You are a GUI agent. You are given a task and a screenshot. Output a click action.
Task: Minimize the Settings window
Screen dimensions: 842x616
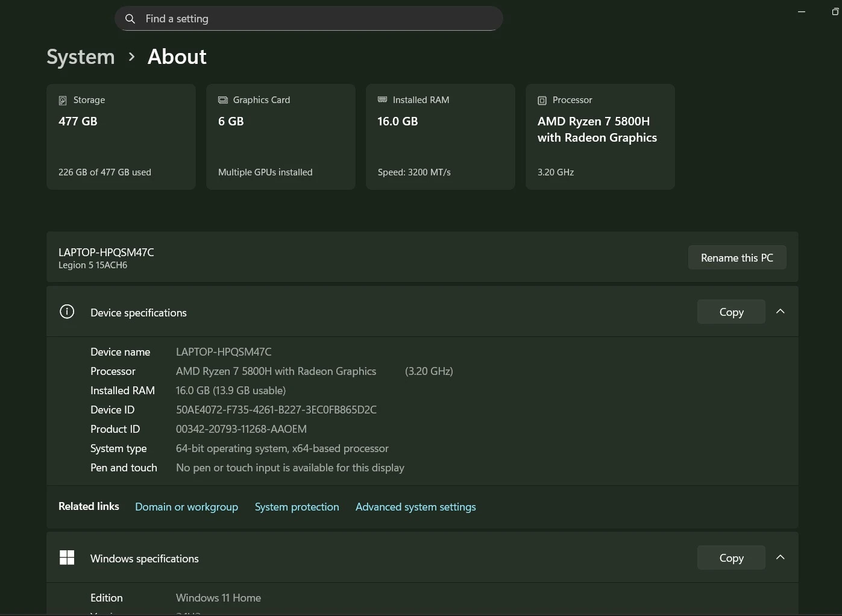click(x=802, y=12)
